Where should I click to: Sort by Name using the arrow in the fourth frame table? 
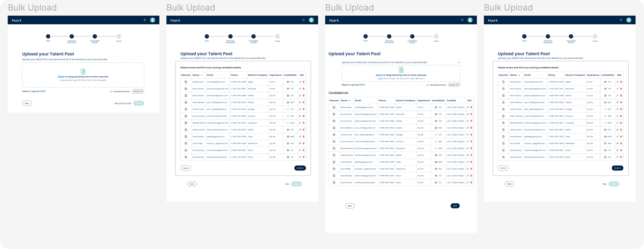519,75
